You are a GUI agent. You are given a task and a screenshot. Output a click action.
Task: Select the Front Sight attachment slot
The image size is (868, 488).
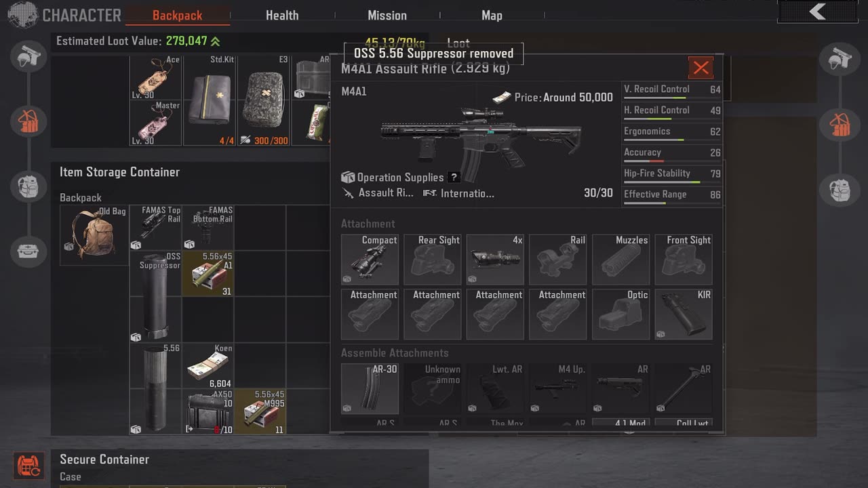[684, 260]
